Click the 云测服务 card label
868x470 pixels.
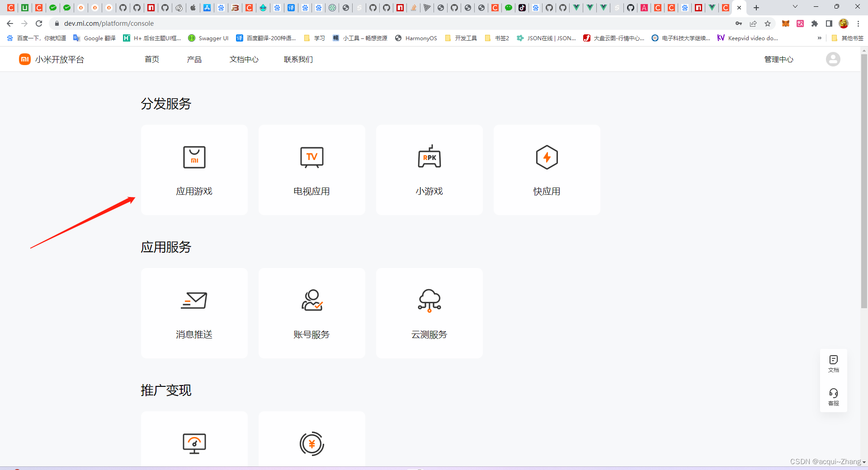click(x=429, y=334)
